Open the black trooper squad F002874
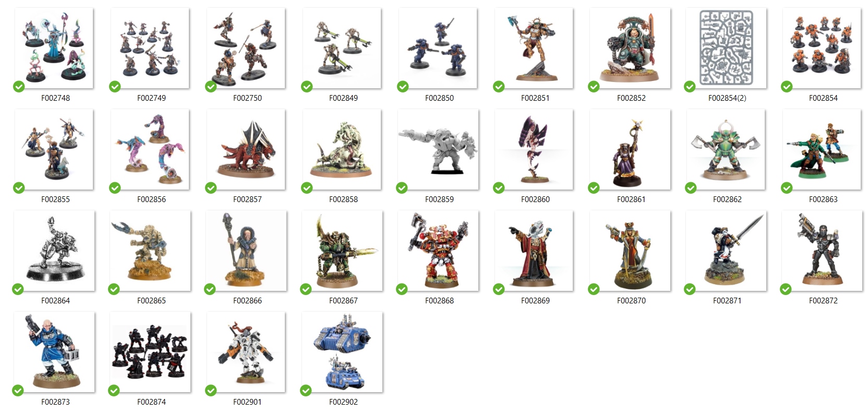Screen dimensions: 868x412 [x=150, y=352]
